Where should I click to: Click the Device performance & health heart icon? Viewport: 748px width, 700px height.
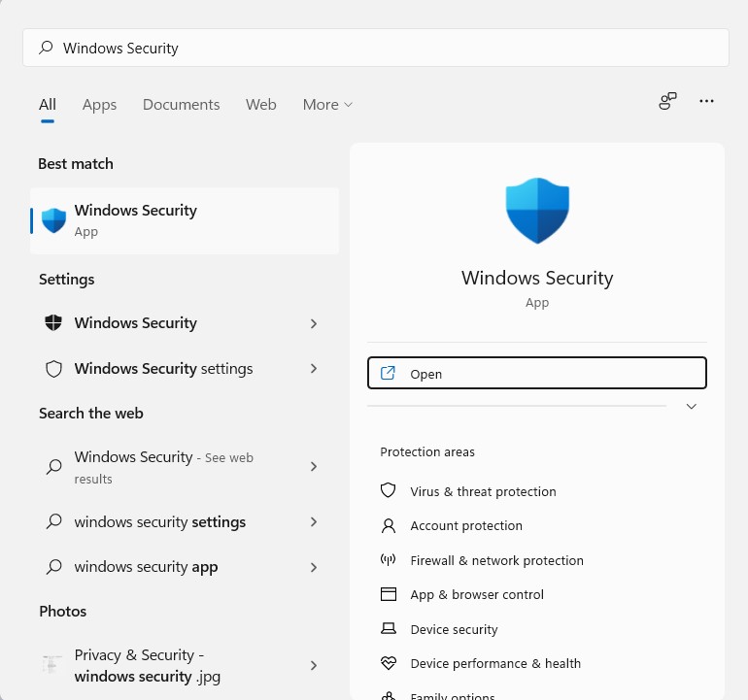click(x=389, y=663)
